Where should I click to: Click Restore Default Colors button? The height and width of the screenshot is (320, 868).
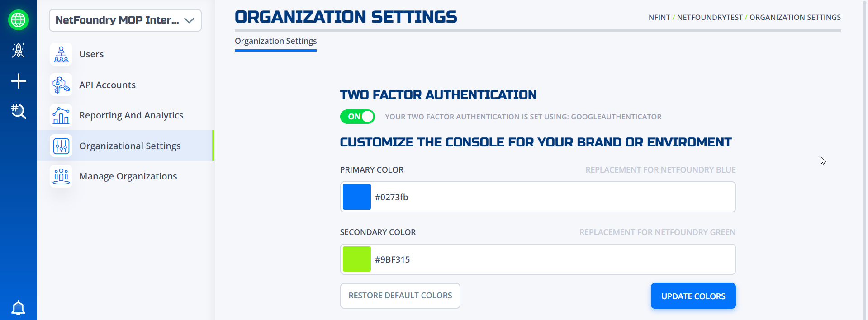pyautogui.click(x=400, y=296)
